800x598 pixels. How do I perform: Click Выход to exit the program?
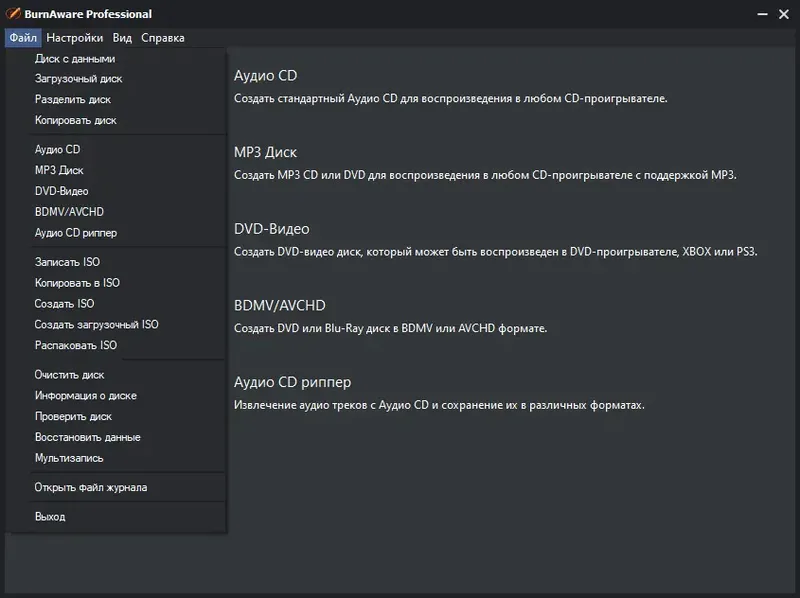(50, 517)
